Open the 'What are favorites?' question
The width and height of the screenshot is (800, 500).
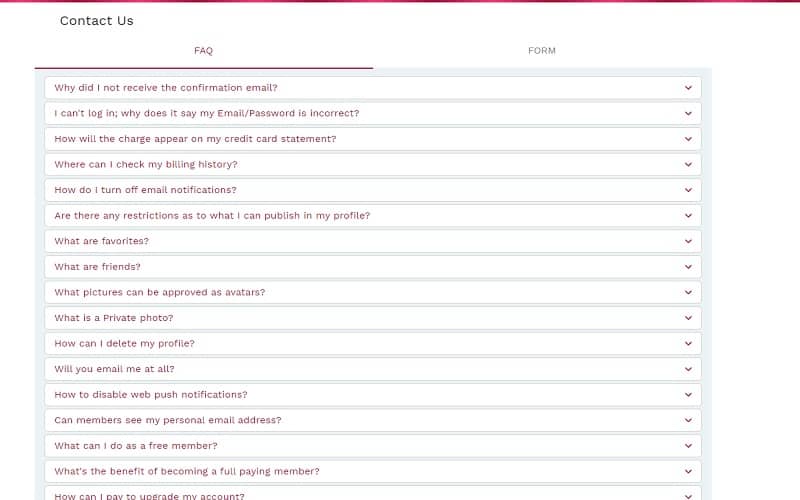point(373,241)
